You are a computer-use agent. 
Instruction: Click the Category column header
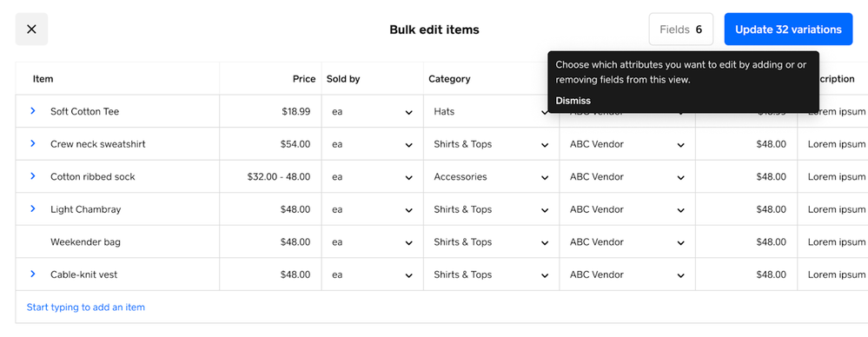(449, 79)
